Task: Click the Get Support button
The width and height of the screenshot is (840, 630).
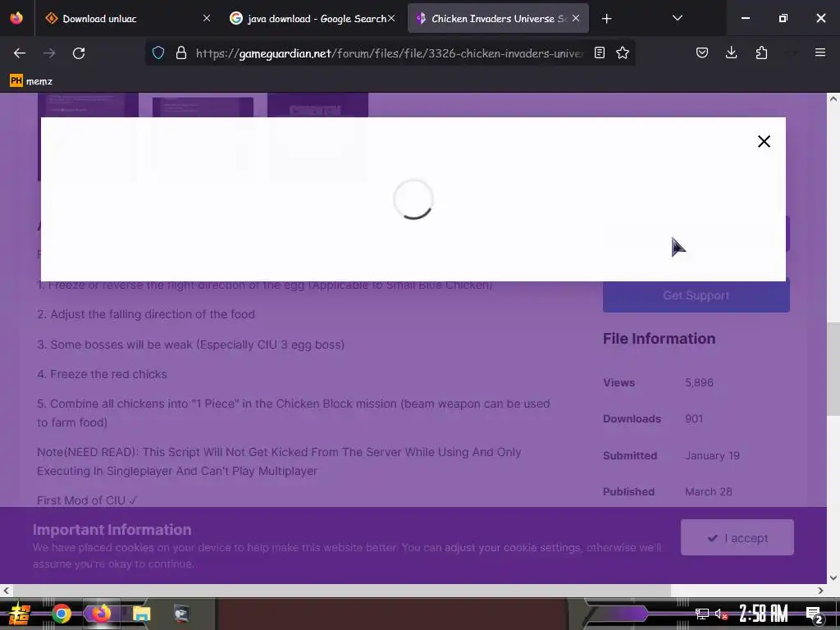Action: pos(696,295)
